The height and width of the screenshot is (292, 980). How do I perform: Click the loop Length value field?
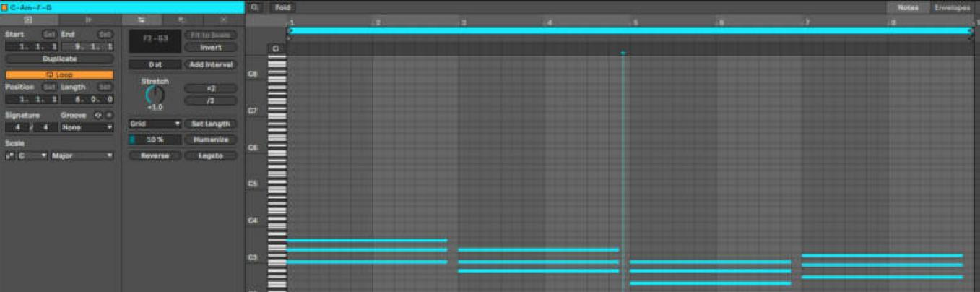click(87, 99)
